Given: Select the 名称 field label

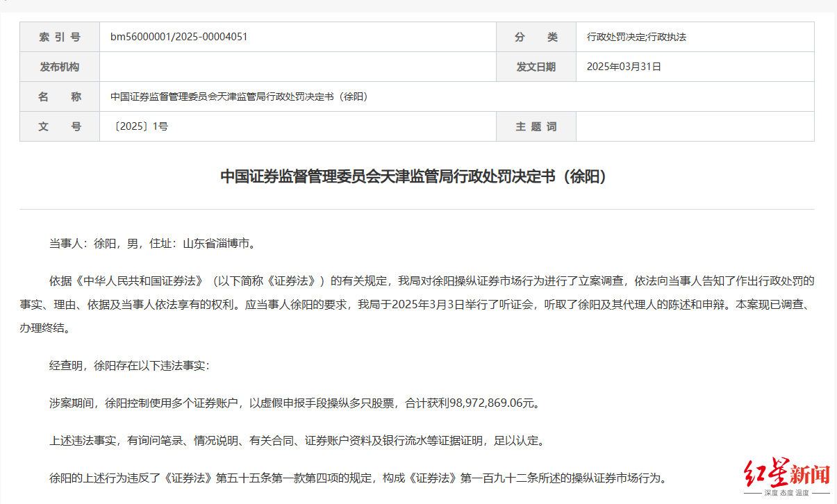Looking at the screenshot, I should [x=59, y=96].
